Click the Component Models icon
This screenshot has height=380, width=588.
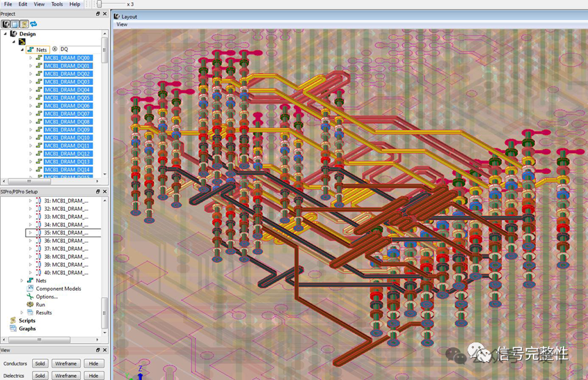tap(30, 288)
